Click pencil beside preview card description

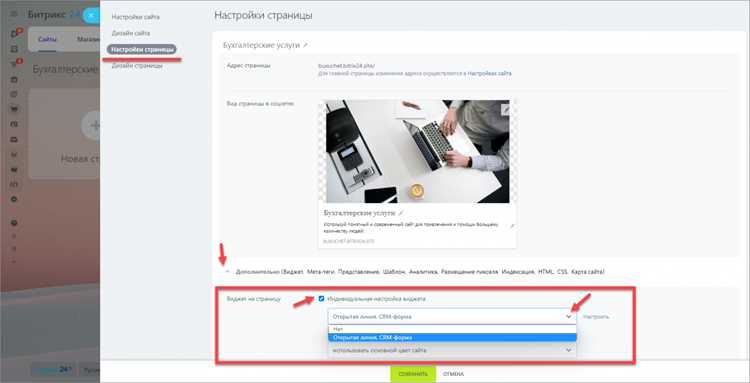pos(511,226)
